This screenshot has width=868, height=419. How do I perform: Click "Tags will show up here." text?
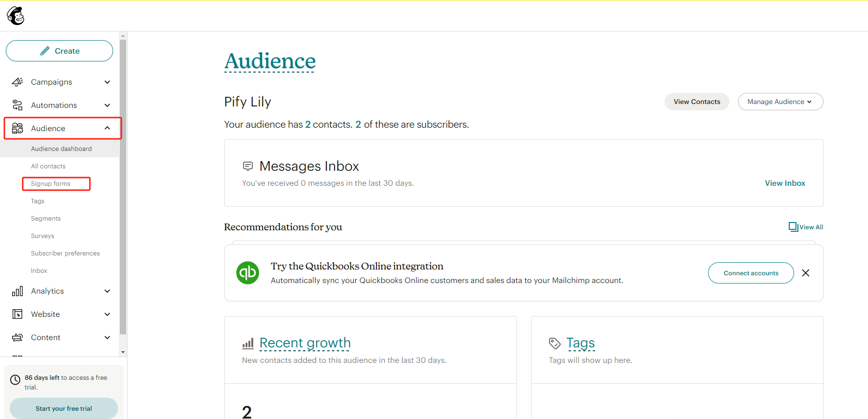(x=591, y=360)
